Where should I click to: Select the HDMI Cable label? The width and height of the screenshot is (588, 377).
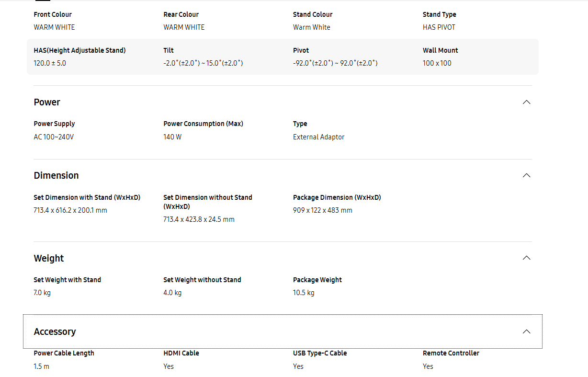point(181,353)
